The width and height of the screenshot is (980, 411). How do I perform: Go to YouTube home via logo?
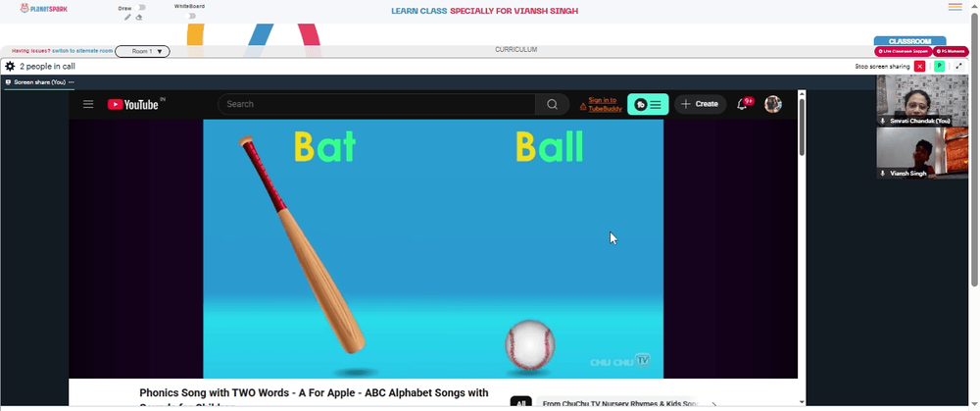point(133,105)
